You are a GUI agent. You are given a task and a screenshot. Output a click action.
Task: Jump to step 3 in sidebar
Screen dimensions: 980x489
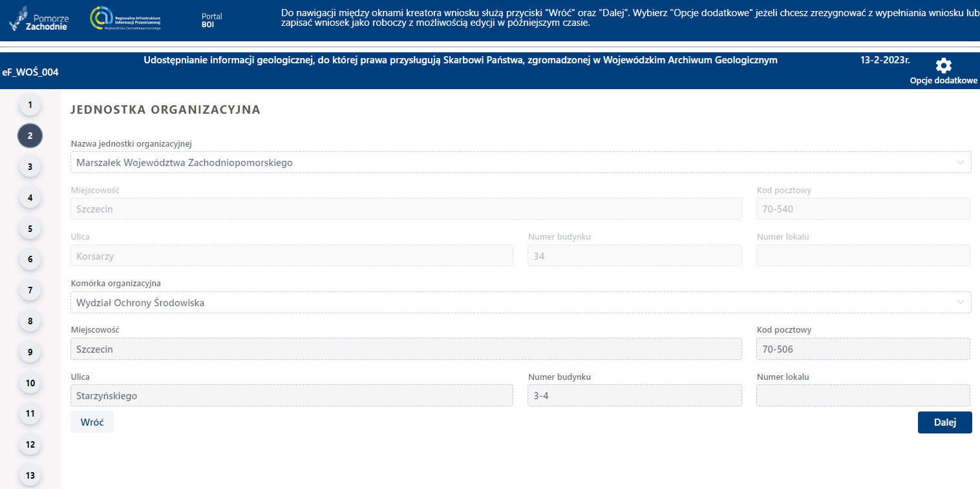coord(30,167)
